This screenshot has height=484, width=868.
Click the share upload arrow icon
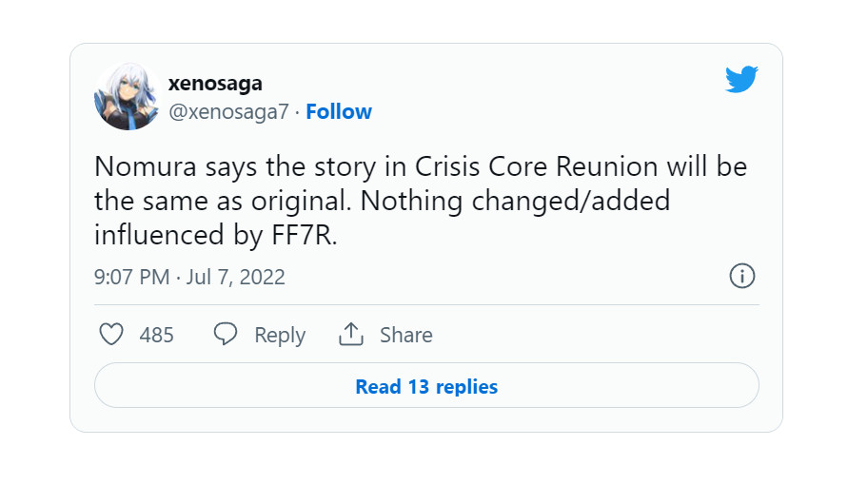(351, 335)
